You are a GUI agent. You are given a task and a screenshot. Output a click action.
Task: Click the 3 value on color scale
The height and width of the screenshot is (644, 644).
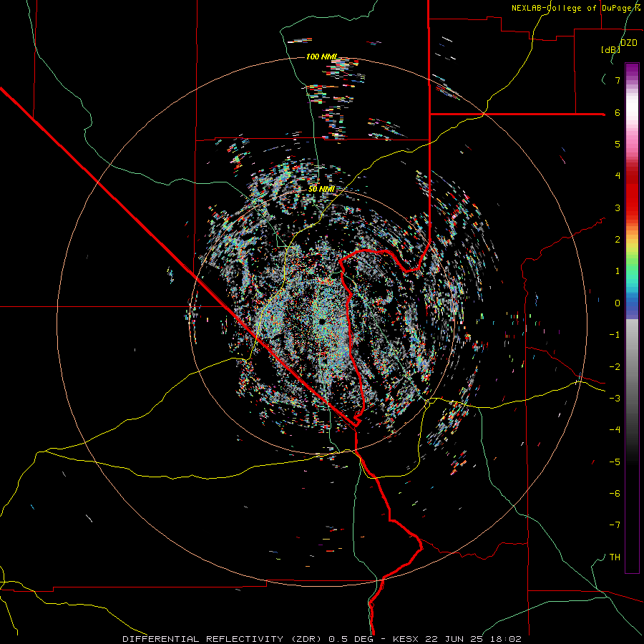618,208
